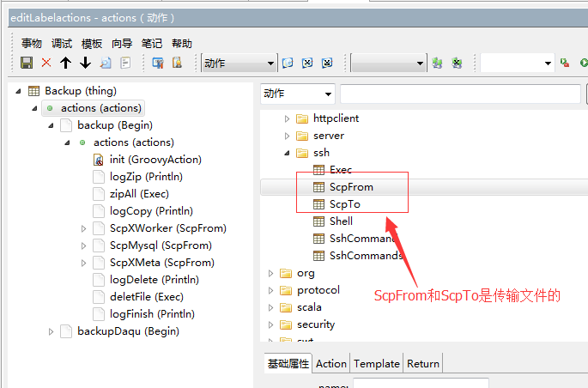Click the blue refresh icon after 动作 combo
The width and height of the screenshot is (588, 388).
288,63
